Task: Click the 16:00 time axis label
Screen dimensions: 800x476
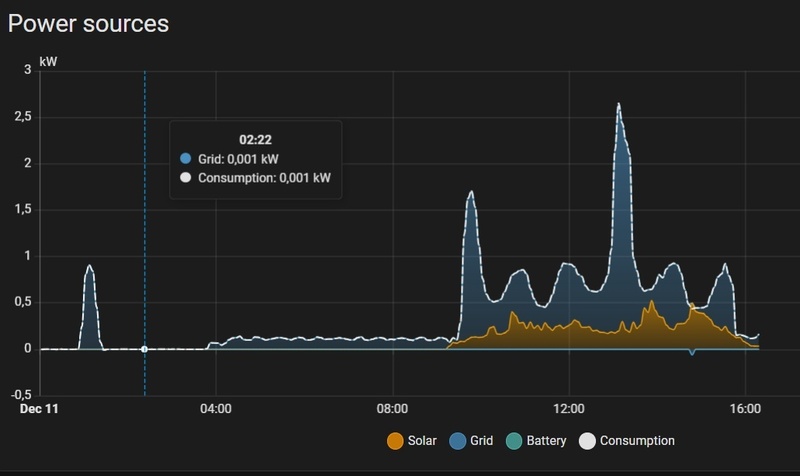Action: pyautogui.click(x=745, y=409)
